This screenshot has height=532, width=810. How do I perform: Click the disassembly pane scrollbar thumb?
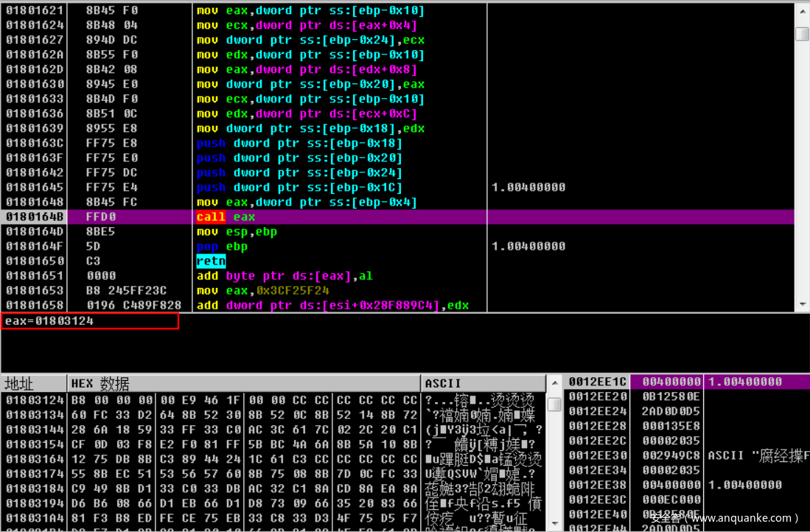pyautogui.click(x=802, y=34)
